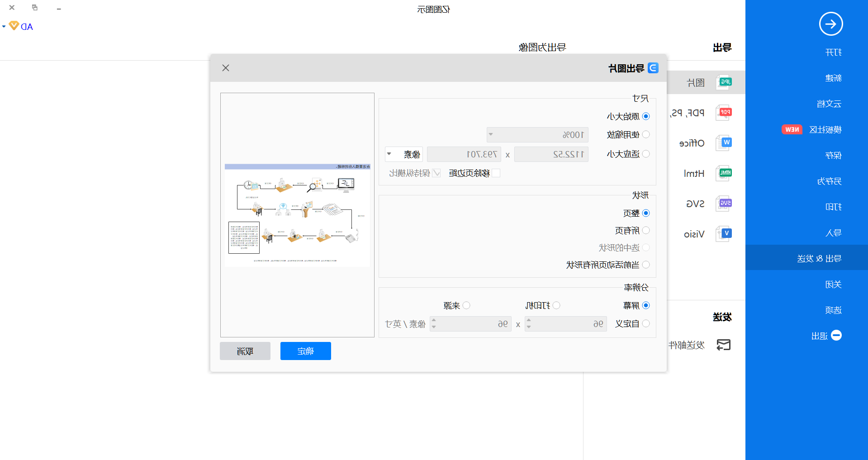Toggle the 保持纵横比 checkbox
This screenshot has height=460, width=868.
436,173
